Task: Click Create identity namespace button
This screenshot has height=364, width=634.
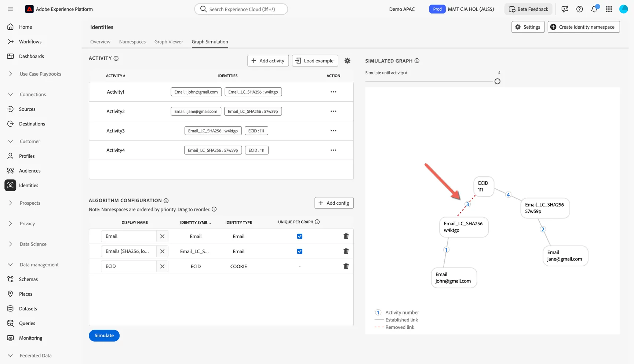Action: [x=584, y=27]
